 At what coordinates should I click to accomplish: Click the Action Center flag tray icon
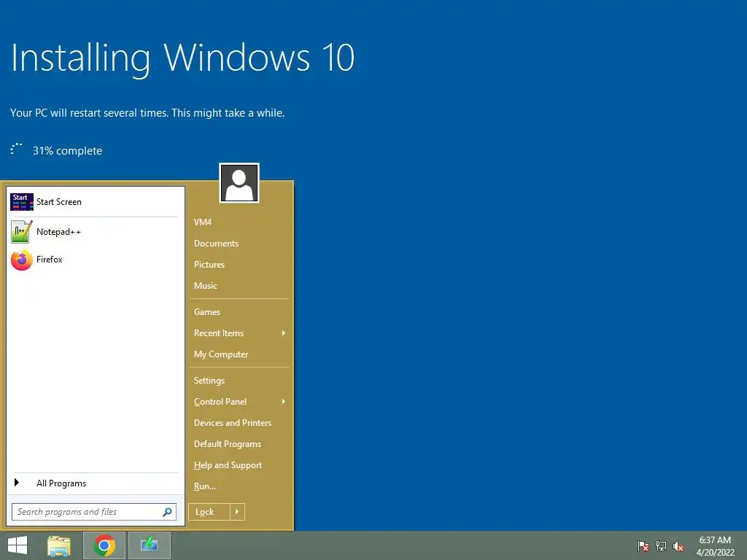click(643, 546)
